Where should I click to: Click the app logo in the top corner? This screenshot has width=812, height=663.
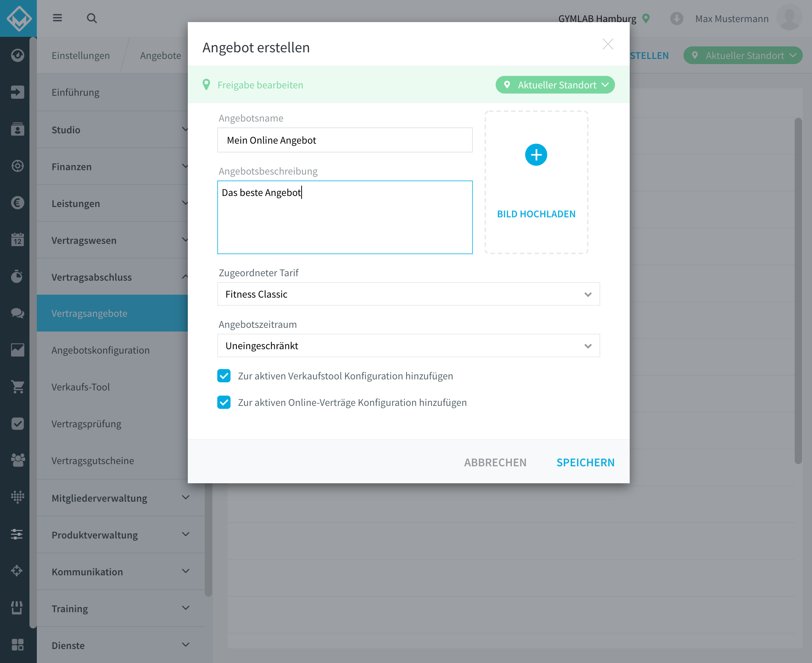18,18
